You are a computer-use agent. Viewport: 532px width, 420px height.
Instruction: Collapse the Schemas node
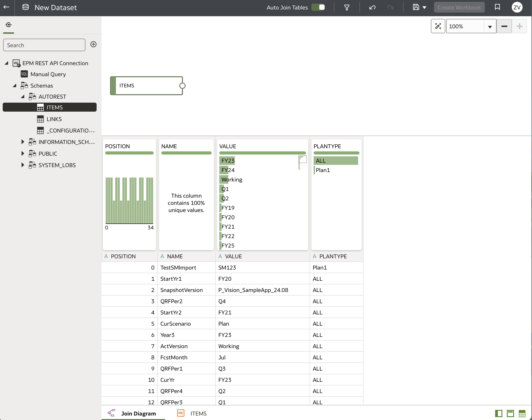click(x=15, y=86)
